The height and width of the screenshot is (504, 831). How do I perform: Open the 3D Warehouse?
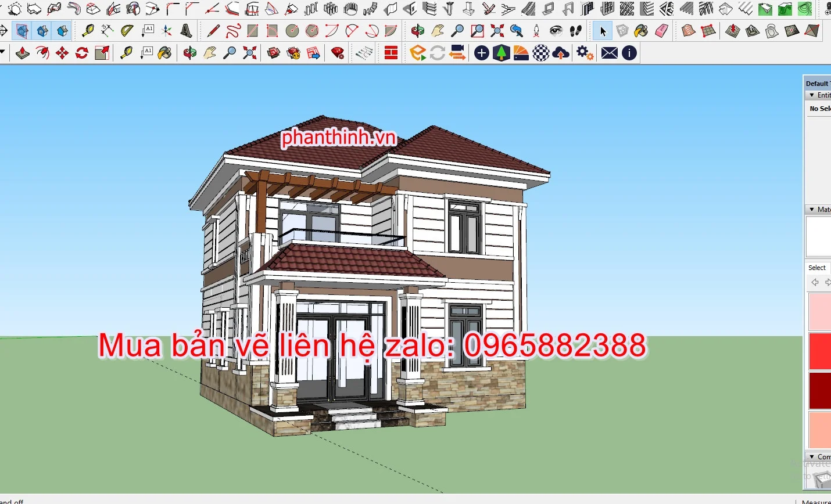(x=274, y=53)
